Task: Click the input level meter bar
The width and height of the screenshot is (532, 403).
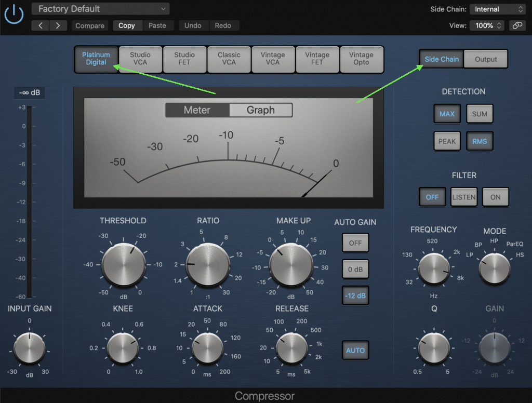Action: point(30,202)
